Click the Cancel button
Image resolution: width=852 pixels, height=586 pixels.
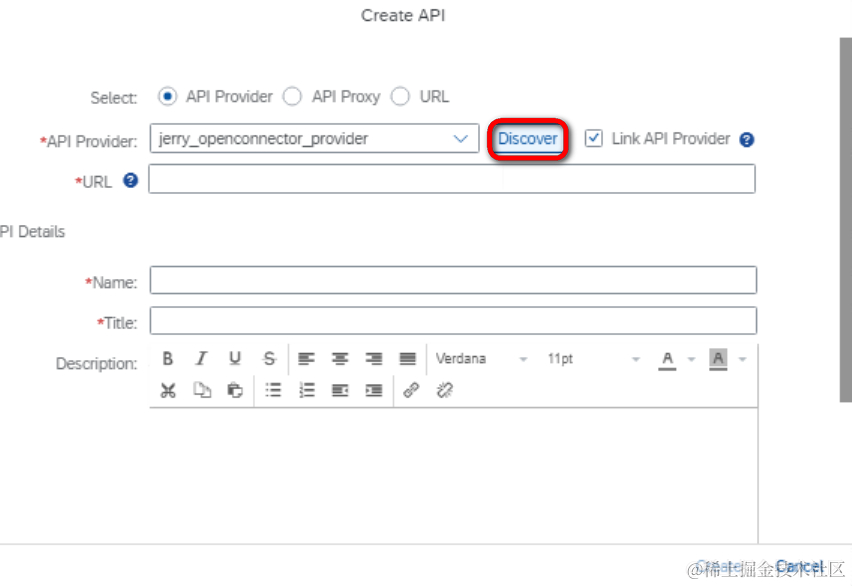799,566
